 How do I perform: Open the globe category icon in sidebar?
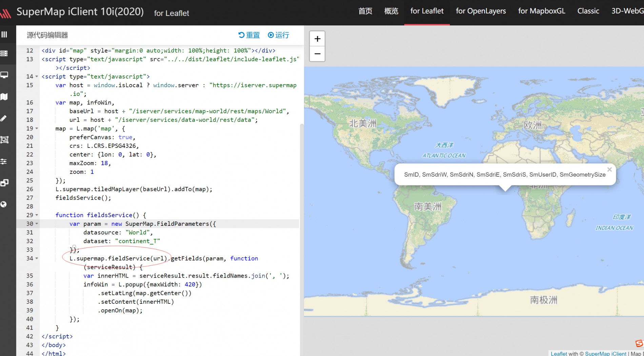coord(3,204)
